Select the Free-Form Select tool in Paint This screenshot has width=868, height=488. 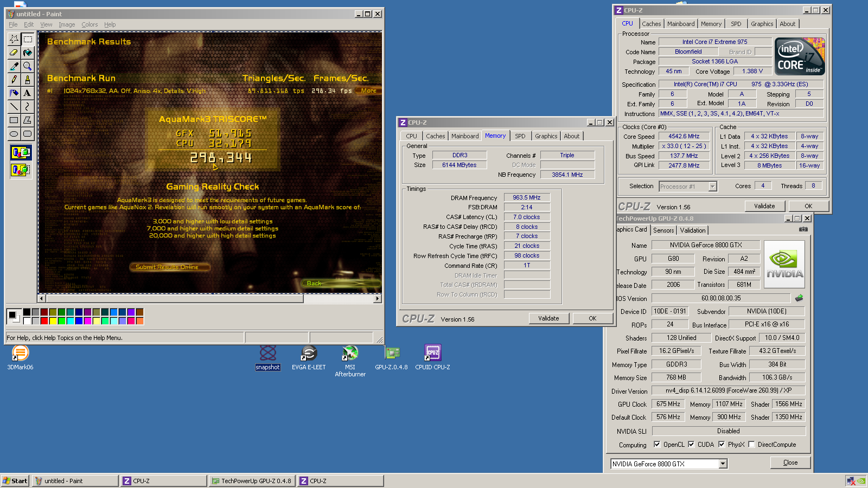coord(14,39)
